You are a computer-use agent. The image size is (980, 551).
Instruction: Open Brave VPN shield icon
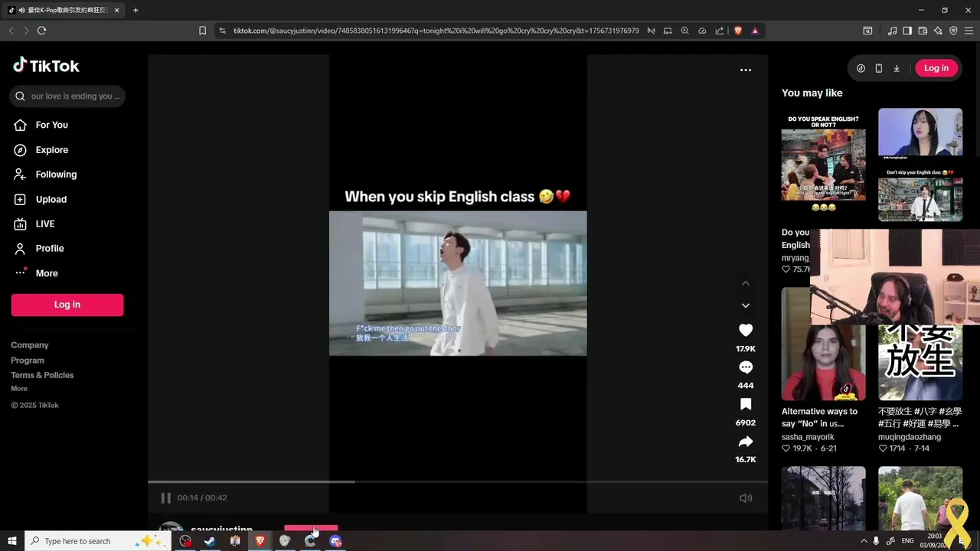coord(953,31)
